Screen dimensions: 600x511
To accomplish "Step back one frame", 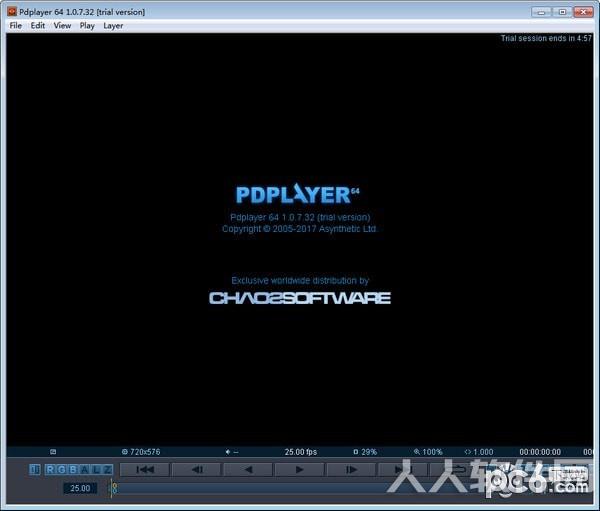I will pos(197,469).
